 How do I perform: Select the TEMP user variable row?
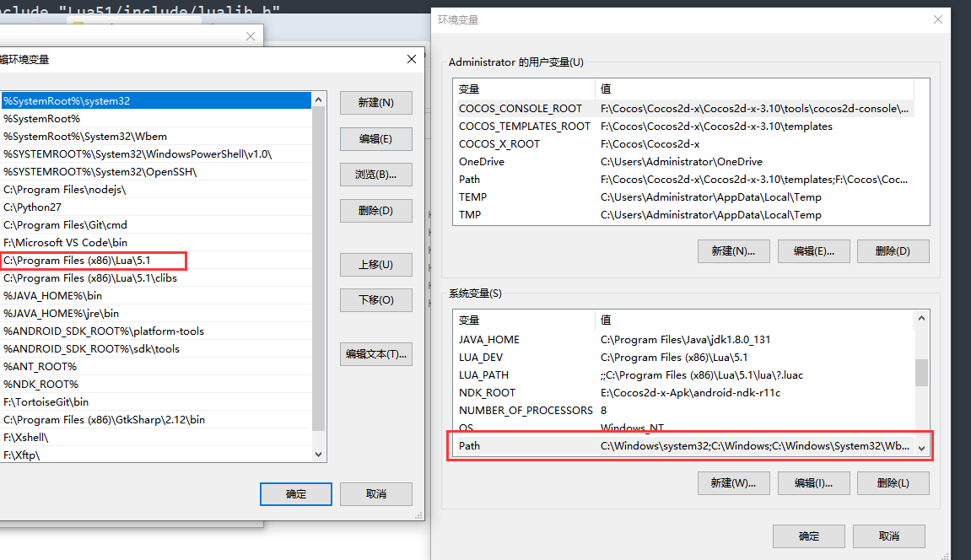[x=684, y=197]
